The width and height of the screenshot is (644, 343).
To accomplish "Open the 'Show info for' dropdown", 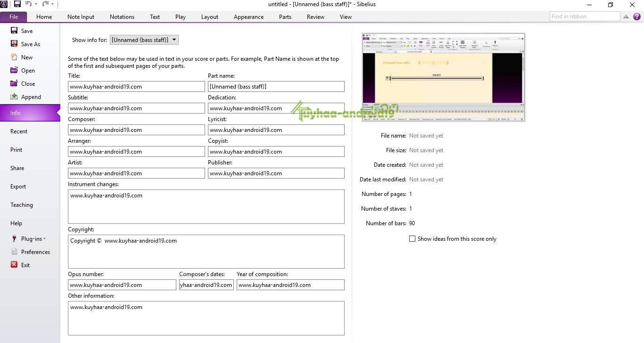I will click(x=144, y=40).
